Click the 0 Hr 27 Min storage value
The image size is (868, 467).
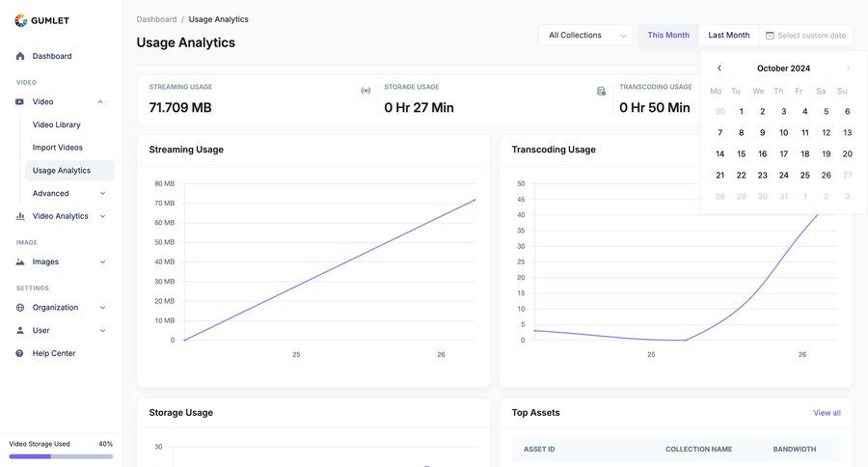pyautogui.click(x=420, y=107)
